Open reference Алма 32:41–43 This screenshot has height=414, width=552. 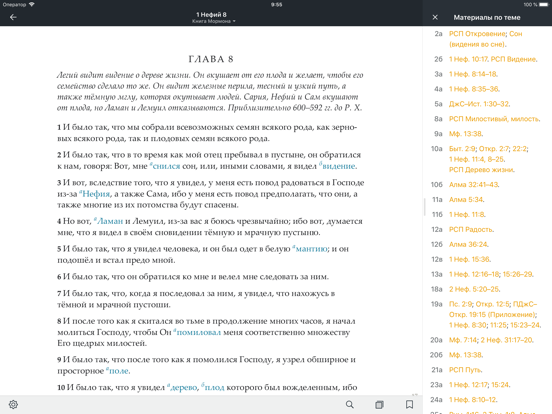[473, 185]
